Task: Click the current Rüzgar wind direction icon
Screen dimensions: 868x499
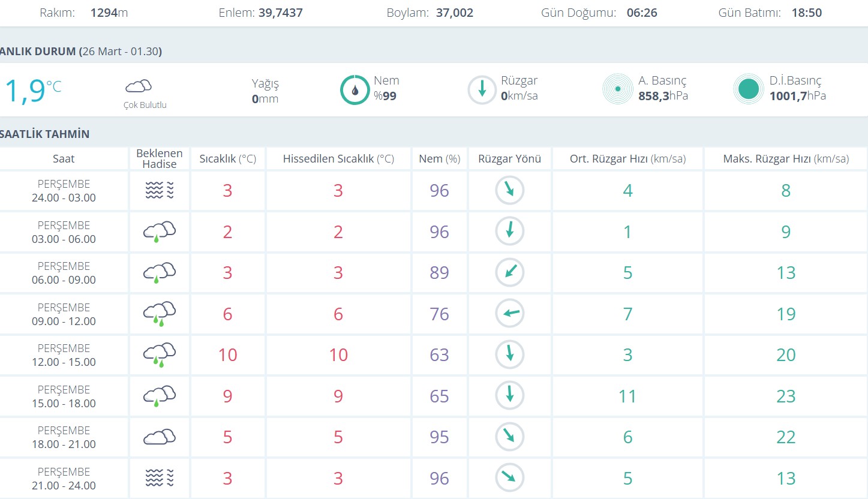Action: click(x=482, y=90)
